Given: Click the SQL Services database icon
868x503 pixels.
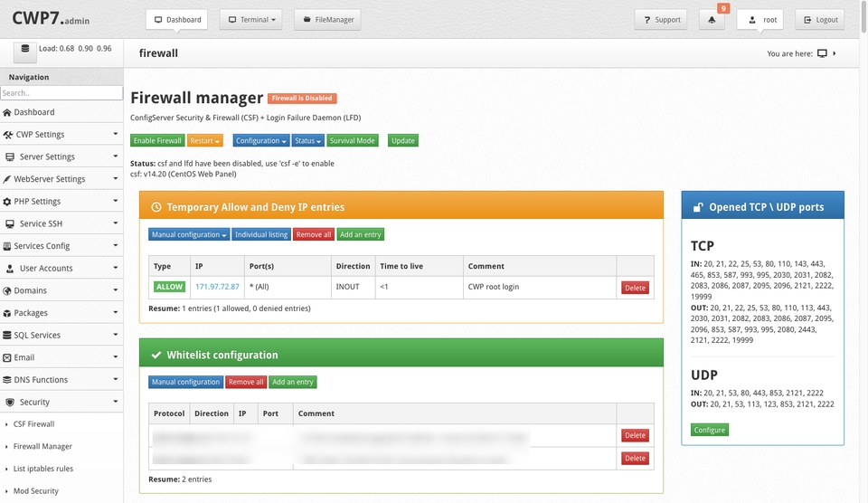Looking at the screenshot, I should [6, 335].
